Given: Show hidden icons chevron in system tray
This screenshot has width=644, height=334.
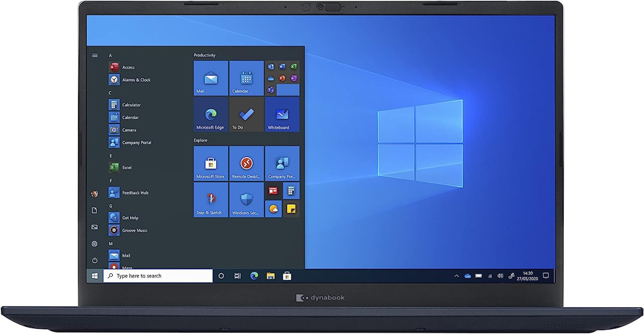Looking at the screenshot, I should (456, 276).
